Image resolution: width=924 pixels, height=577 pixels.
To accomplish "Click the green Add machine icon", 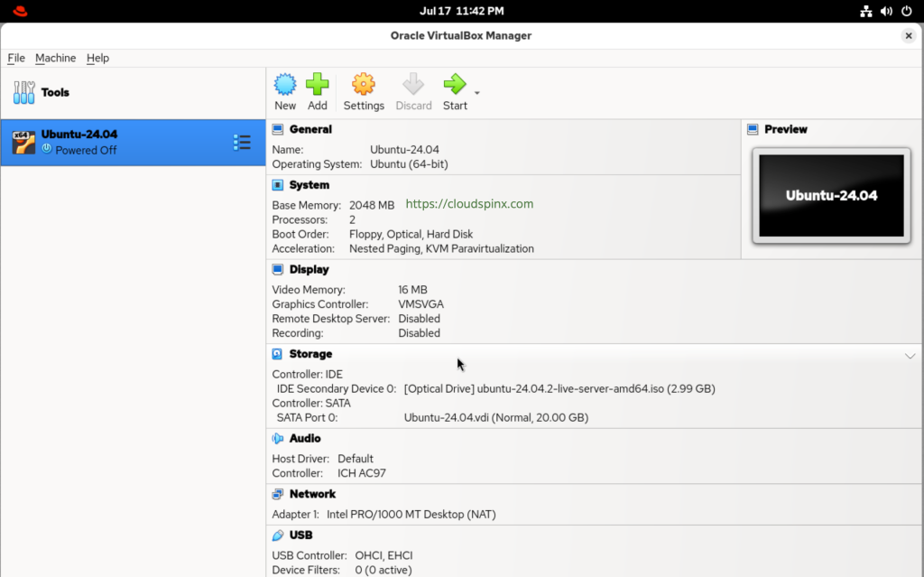I will tap(317, 84).
